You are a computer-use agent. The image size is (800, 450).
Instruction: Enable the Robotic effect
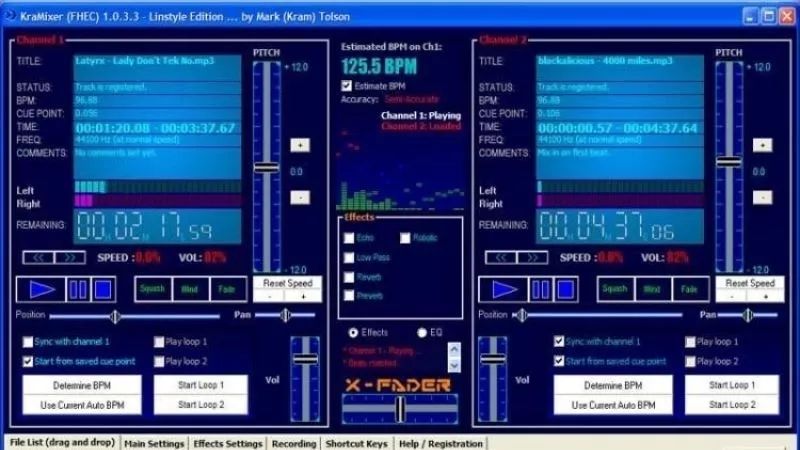tap(405, 238)
